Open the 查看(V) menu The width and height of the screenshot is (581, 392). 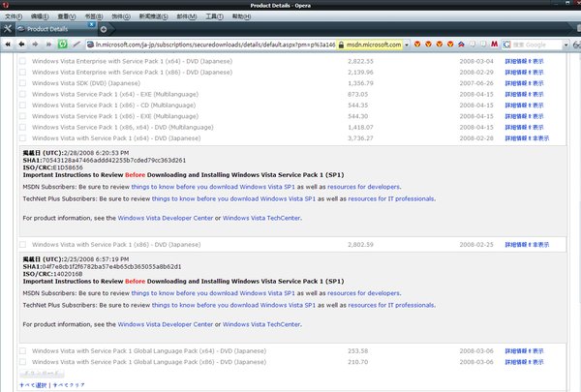[x=67, y=16]
